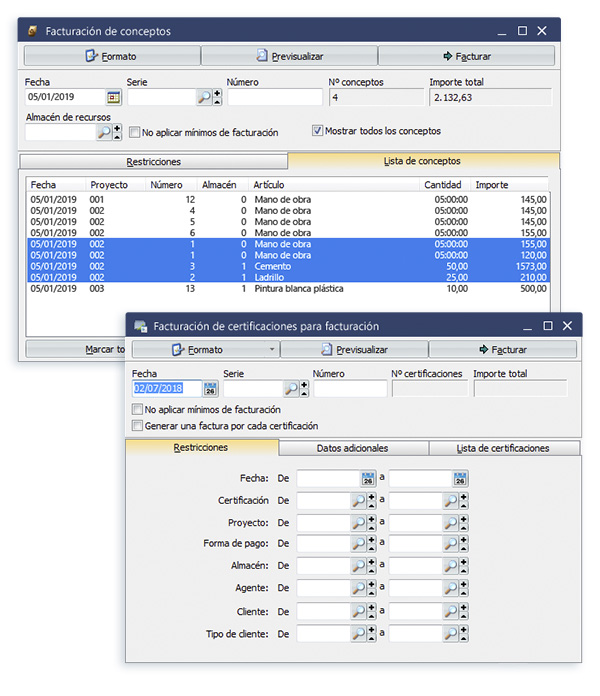Check Generar una factura por cada certificación
The width and height of the screenshot is (600, 696).
pyautogui.click(x=137, y=425)
